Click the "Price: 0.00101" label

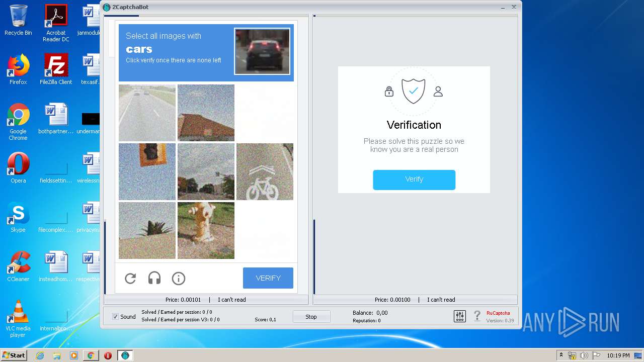tap(183, 300)
